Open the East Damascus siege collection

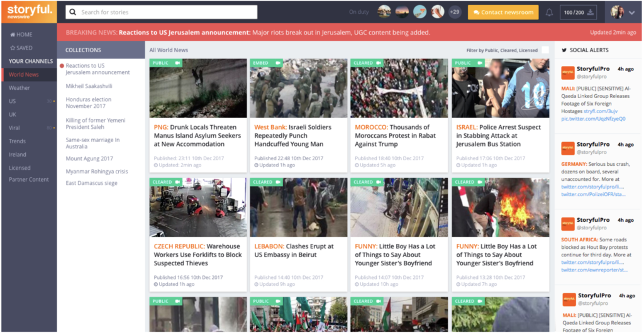92,183
